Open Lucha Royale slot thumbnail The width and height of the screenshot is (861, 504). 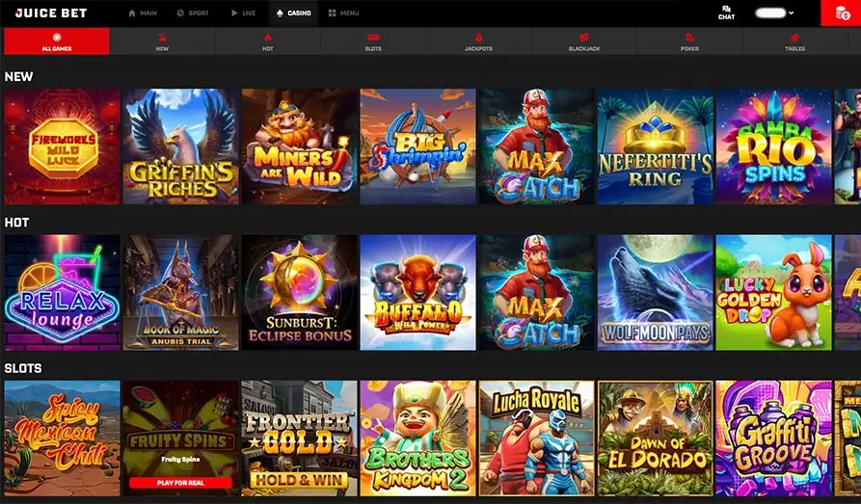[x=536, y=438]
